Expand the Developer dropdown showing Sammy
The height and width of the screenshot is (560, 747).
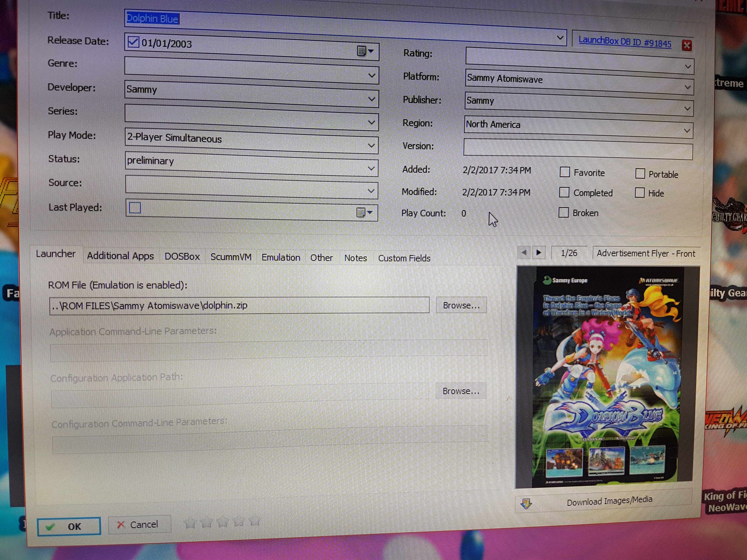click(x=371, y=100)
